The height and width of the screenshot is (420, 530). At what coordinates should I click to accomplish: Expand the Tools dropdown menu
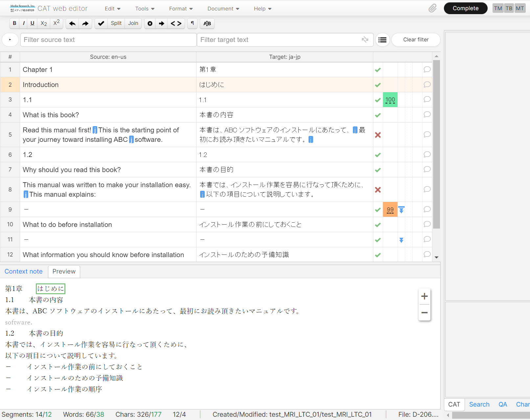pos(145,9)
